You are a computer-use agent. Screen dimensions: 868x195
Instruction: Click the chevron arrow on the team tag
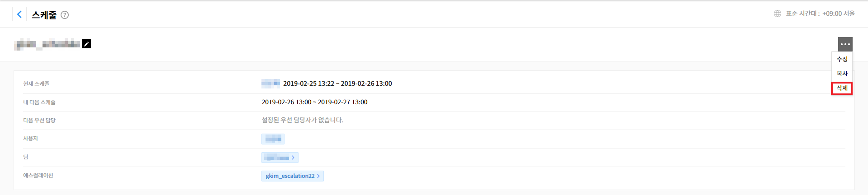(x=293, y=158)
